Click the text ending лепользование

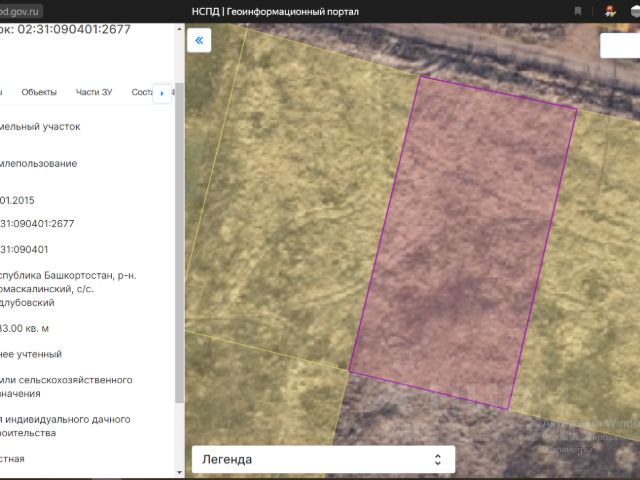38,164
